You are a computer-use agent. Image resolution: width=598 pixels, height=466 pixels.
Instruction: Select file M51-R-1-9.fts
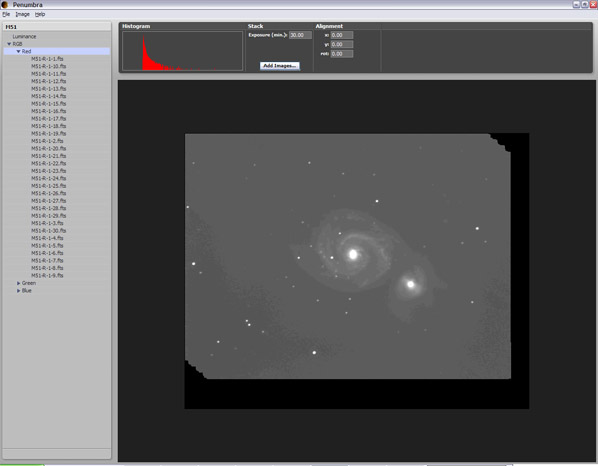tap(47, 276)
